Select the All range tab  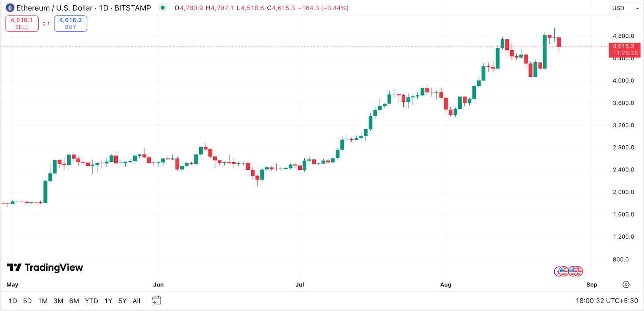pos(136,301)
